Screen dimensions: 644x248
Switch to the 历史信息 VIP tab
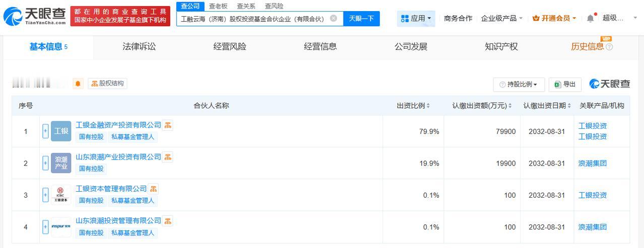[x=587, y=47]
